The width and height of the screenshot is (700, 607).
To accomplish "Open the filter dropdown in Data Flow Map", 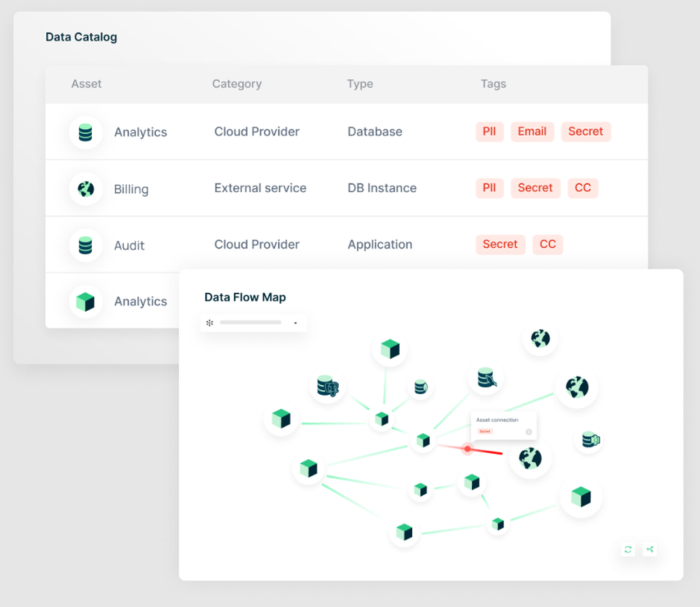I will pos(295,323).
